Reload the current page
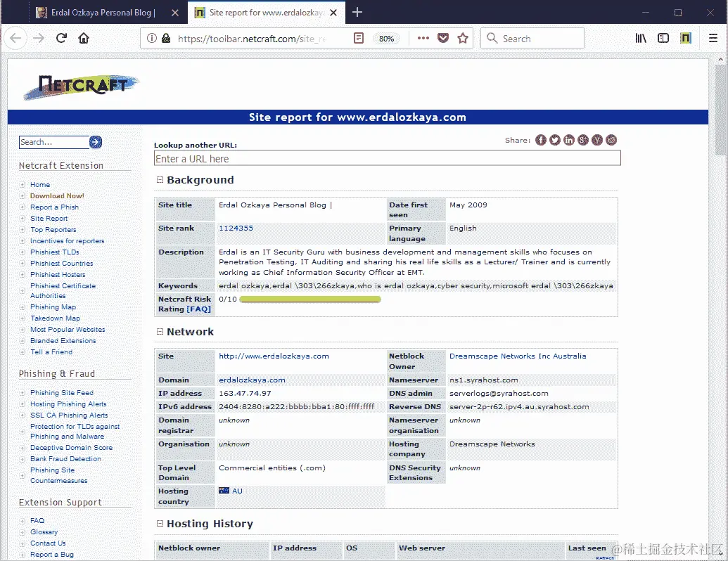Image resolution: width=728 pixels, height=561 pixels. coord(61,38)
